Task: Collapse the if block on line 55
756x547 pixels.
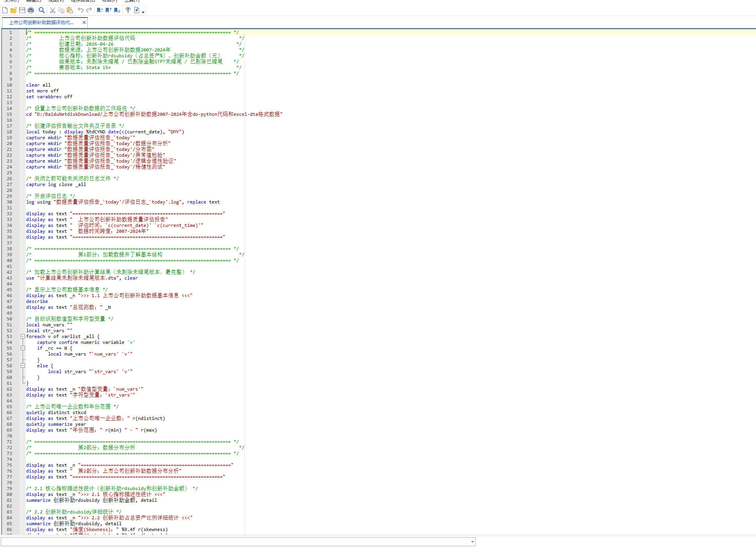Action: coord(23,348)
